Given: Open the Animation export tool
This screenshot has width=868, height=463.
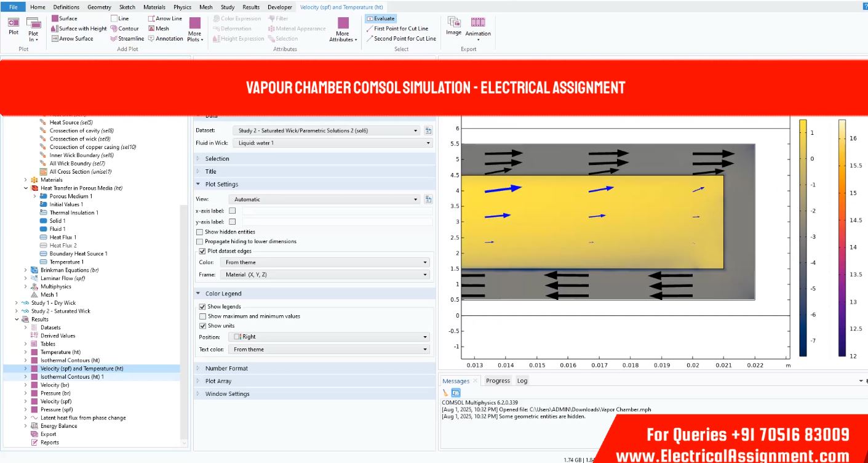Looking at the screenshot, I should pyautogui.click(x=478, y=26).
